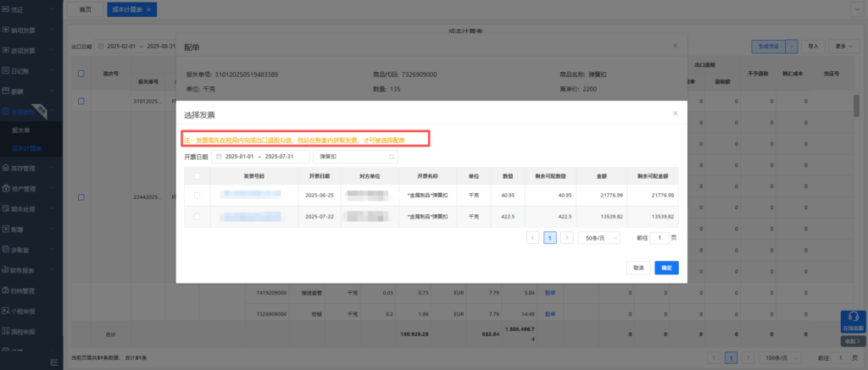Open 报关单 in the sidebar menu
The image size is (868, 370).
pyautogui.click(x=22, y=130)
